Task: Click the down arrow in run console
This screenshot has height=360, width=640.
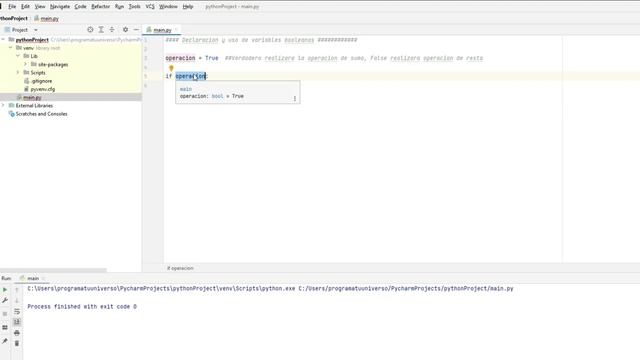Action: click(17, 300)
